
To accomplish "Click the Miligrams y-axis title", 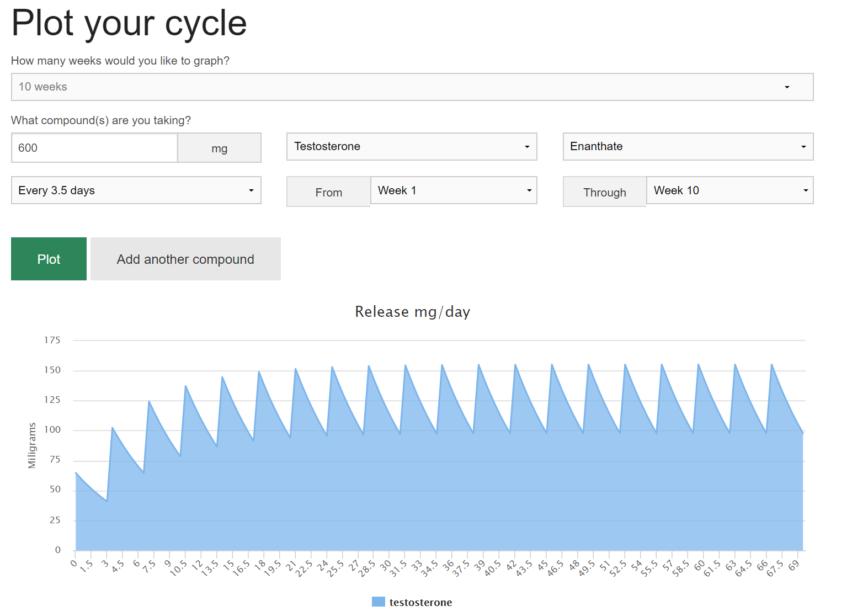I will point(32,445).
